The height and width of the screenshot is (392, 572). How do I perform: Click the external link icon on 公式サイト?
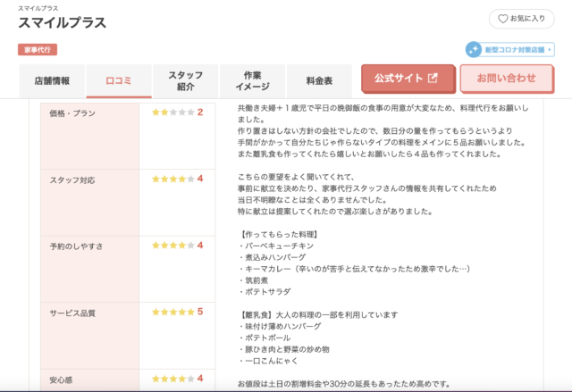[x=433, y=79]
